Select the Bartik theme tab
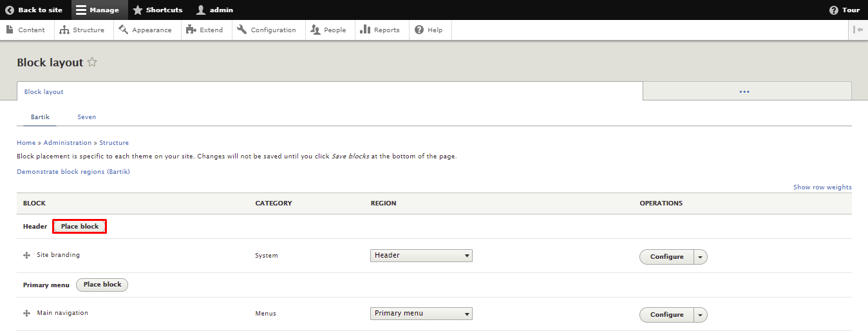This screenshot has height=331, width=868. click(40, 117)
